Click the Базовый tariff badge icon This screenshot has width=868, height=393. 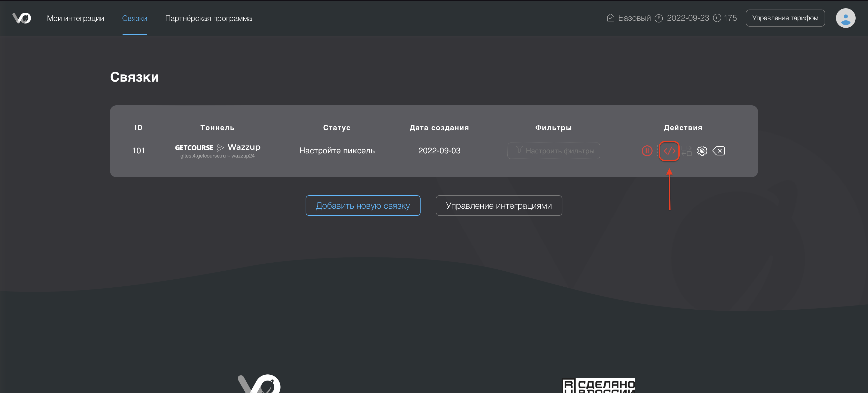[610, 18]
